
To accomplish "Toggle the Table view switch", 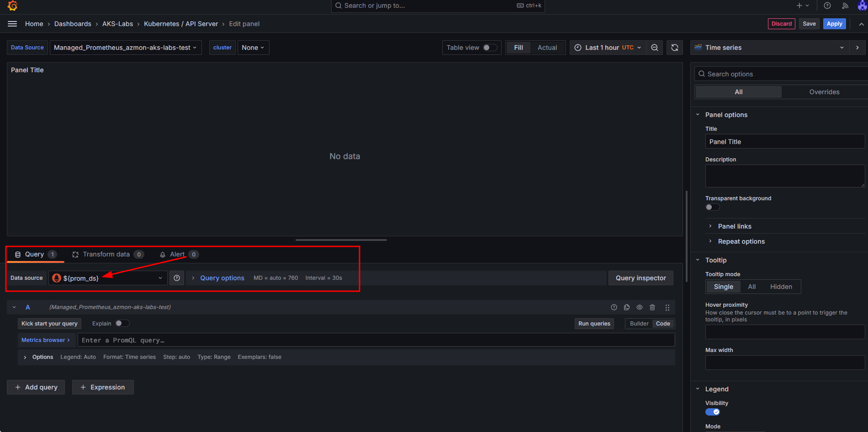I will tap(490, 48).
